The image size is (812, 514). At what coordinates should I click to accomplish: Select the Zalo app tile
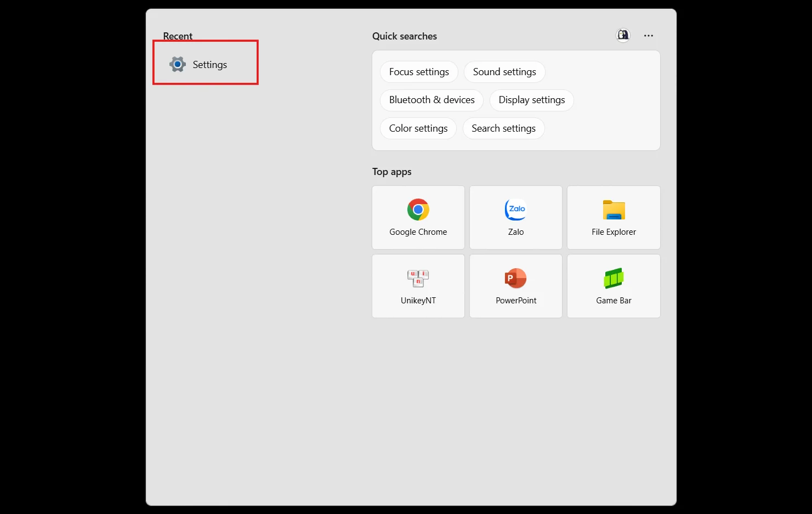point(515,217)
